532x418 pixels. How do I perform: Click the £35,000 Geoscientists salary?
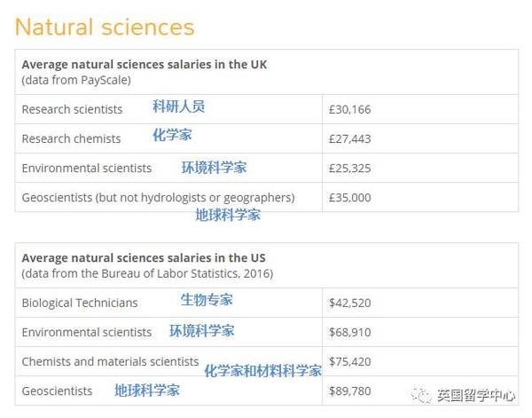click(350, 197)
